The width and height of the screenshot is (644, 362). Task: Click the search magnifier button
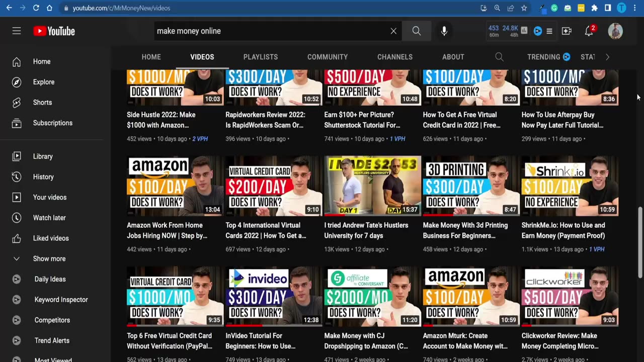[x=417, y=31]
